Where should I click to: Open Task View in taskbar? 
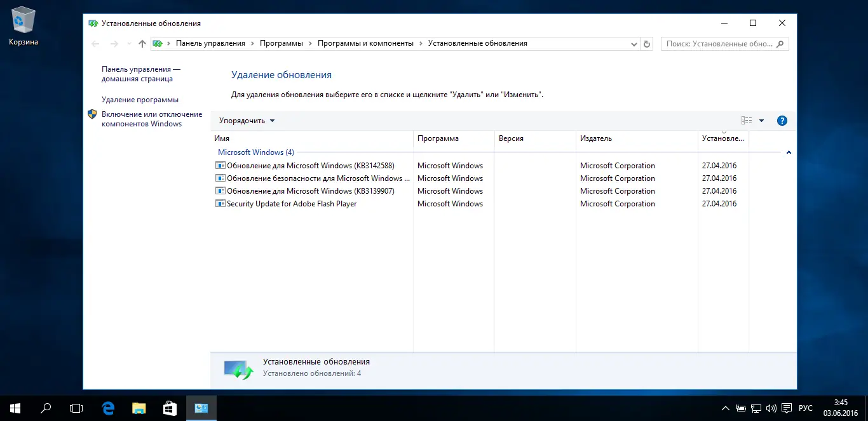[76, 408]
